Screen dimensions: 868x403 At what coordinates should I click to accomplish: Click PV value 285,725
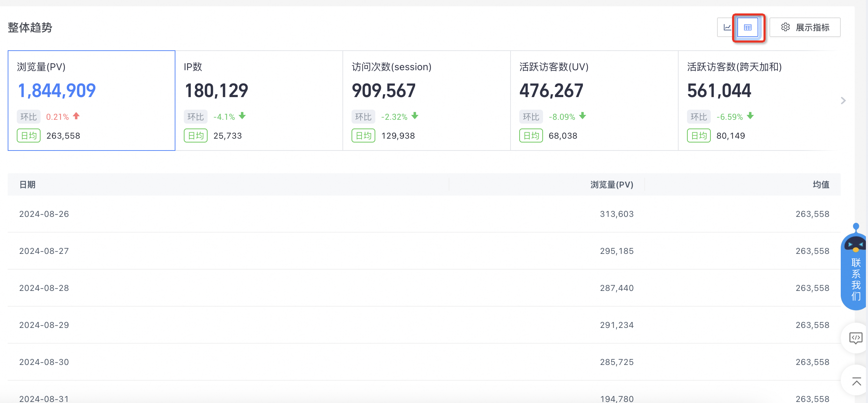[617, 362]
